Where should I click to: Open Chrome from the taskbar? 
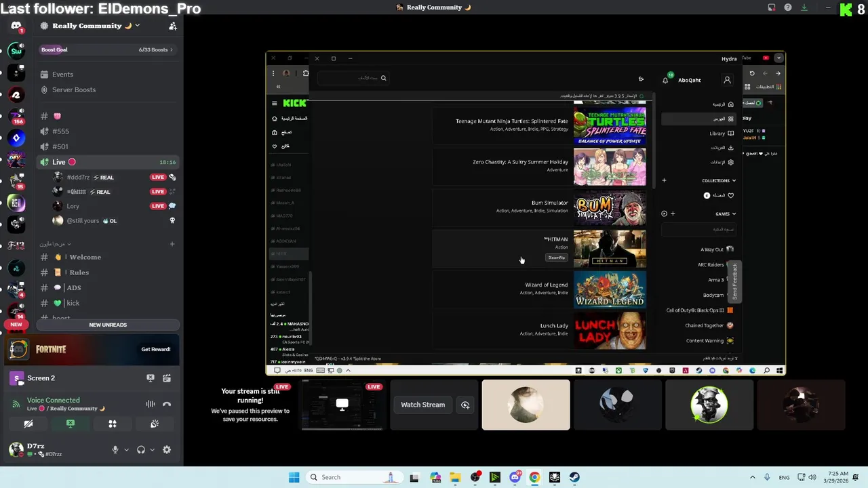(x=534, y=477)
